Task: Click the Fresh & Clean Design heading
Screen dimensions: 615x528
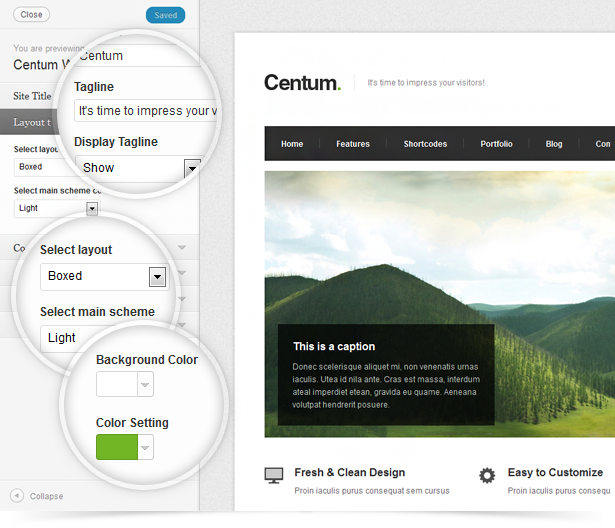Action: pyautogui.click(x=349, y=472)
